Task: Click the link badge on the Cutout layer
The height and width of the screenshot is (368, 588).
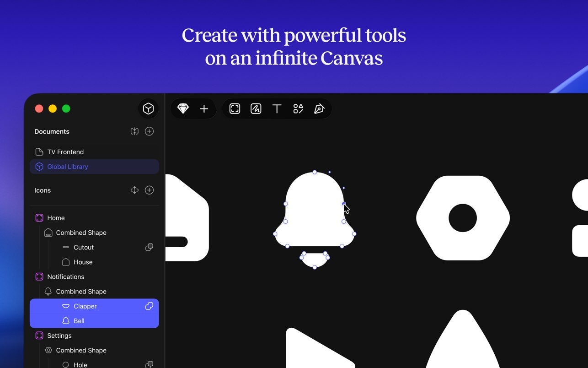Action: [149, 247]
